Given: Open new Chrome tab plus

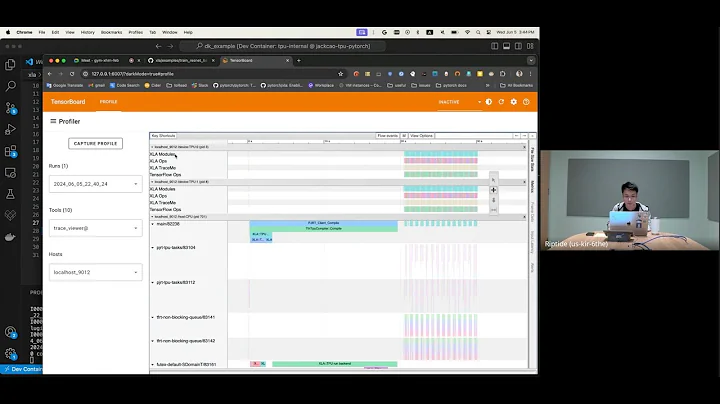Looking at the screenshot, I should click(299, 61).
